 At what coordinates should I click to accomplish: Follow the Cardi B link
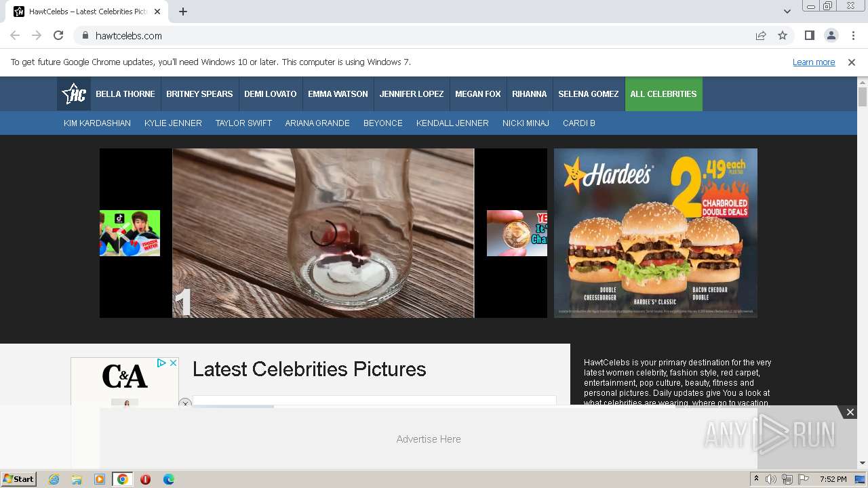tap(579, 123)
